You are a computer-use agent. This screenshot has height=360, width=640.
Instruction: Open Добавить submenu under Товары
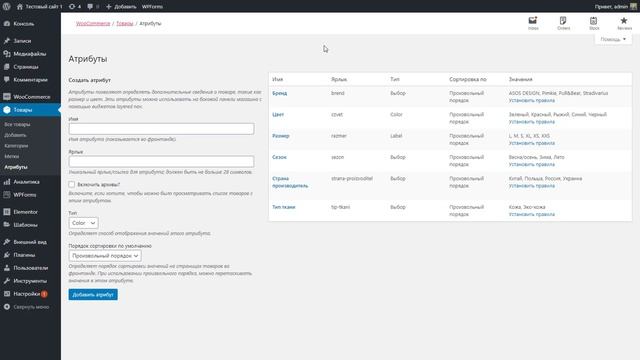pos(16,135)
